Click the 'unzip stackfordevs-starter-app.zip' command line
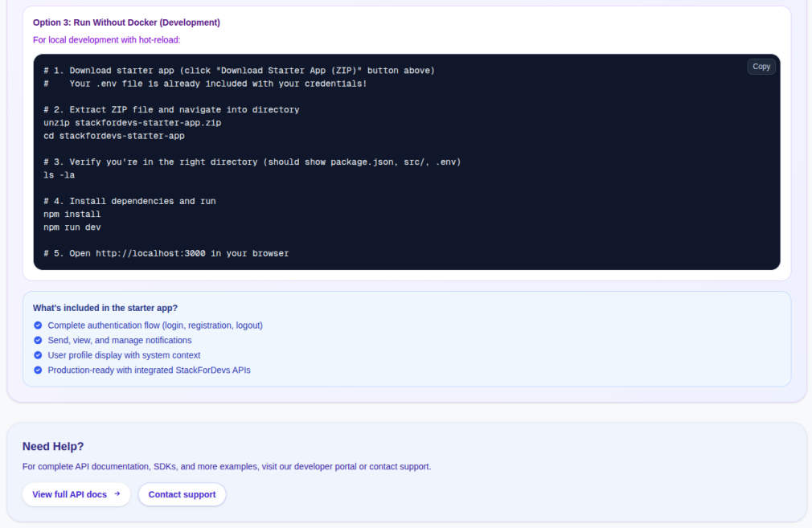This screenshot has width=812, height=528. click(132, 123)
